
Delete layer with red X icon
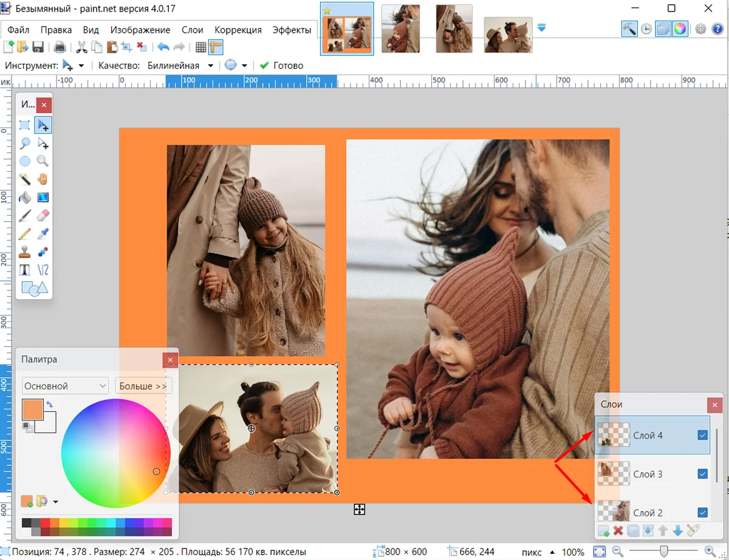618,531
